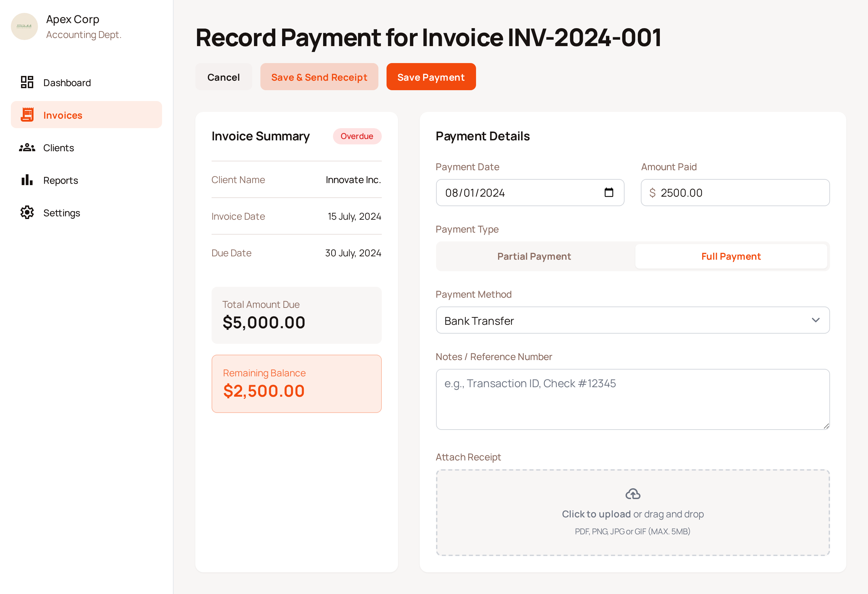The image size is (868, 594).
Task: Click the Clients team icon
Action: (x=26, y=147)
